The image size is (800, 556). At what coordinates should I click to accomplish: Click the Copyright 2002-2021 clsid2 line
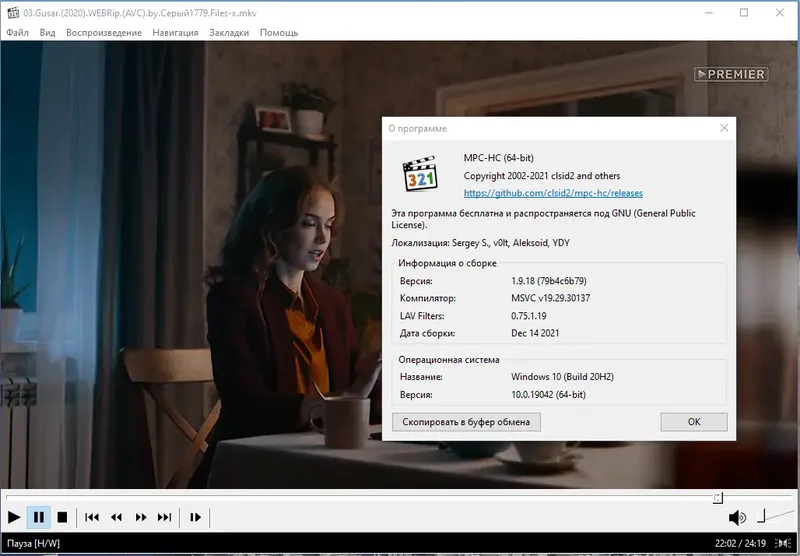coord(542,176)
